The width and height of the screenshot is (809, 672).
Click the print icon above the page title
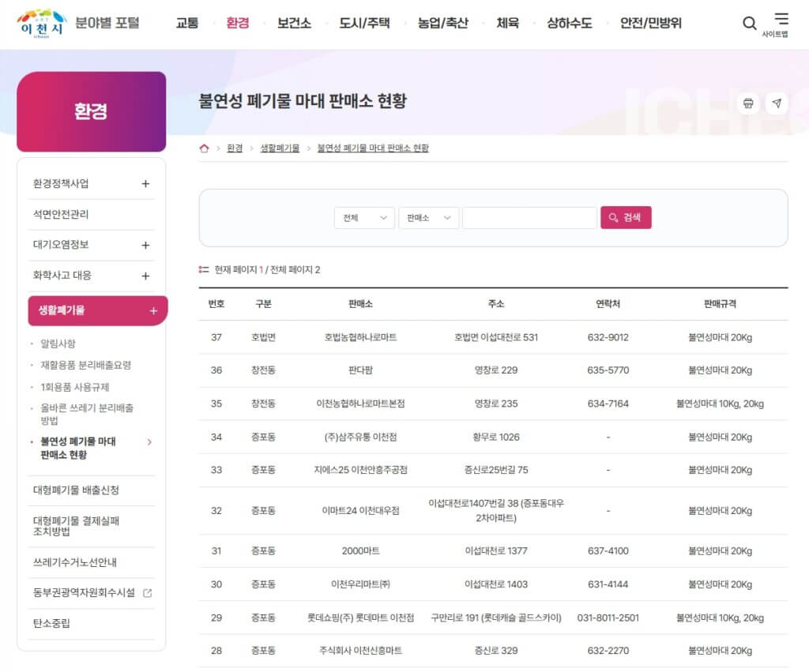(x=749, y=103)
